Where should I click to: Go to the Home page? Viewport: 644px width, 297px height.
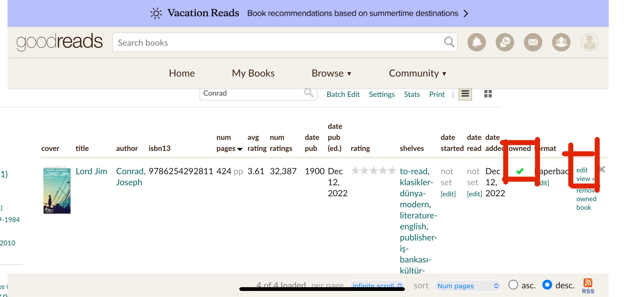coord(182,73)
